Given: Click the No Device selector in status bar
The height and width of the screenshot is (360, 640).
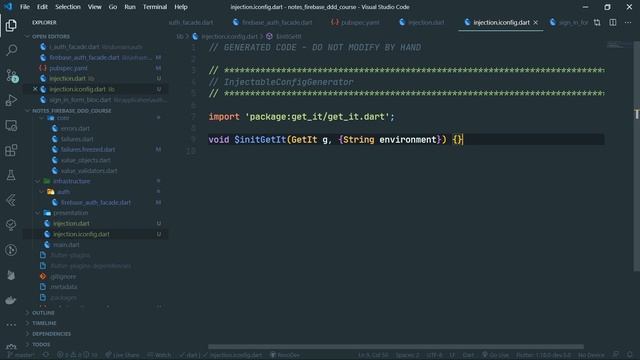Looking at the screenshot, I should point(591,355).
